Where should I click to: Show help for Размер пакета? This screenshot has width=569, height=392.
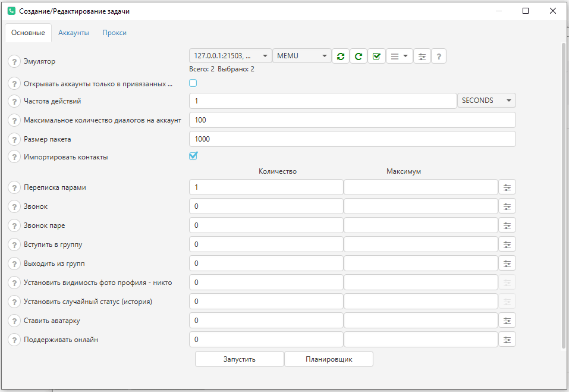(14, 139)
